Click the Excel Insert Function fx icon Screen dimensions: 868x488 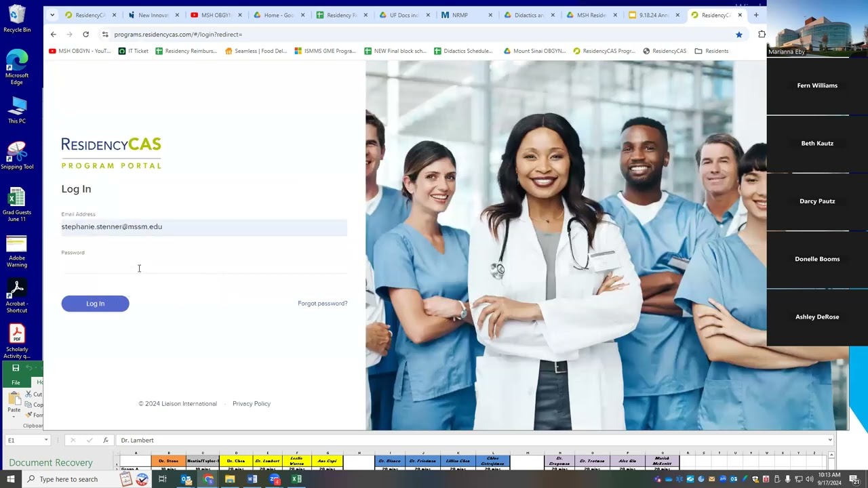pos(105,441)
